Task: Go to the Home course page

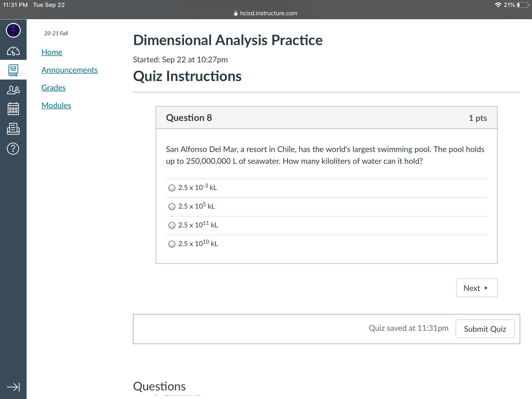Action: click(x=52, y=52)
